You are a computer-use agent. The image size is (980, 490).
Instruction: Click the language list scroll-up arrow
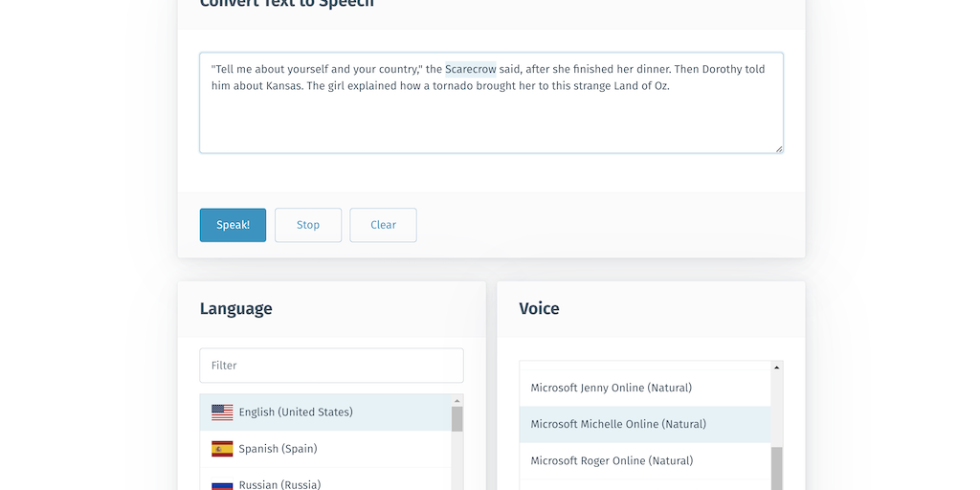click(x=457, y=401)
